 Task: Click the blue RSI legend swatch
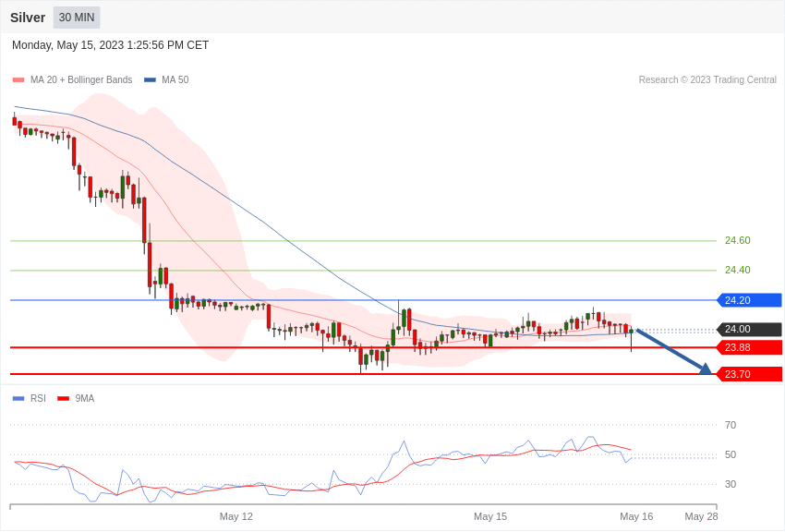tap(18, 399)
